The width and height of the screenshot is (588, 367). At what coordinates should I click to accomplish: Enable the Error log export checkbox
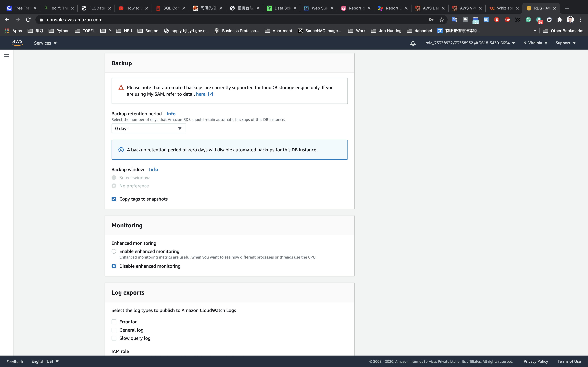click(114, 322)
